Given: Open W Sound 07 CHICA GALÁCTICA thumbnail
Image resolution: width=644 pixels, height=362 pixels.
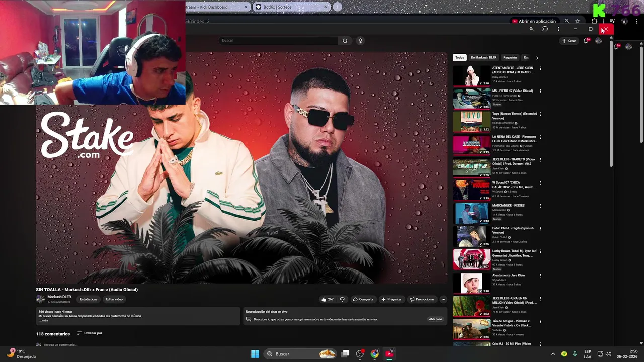Looking at the screenshot, I should click(x=471, y=190).
